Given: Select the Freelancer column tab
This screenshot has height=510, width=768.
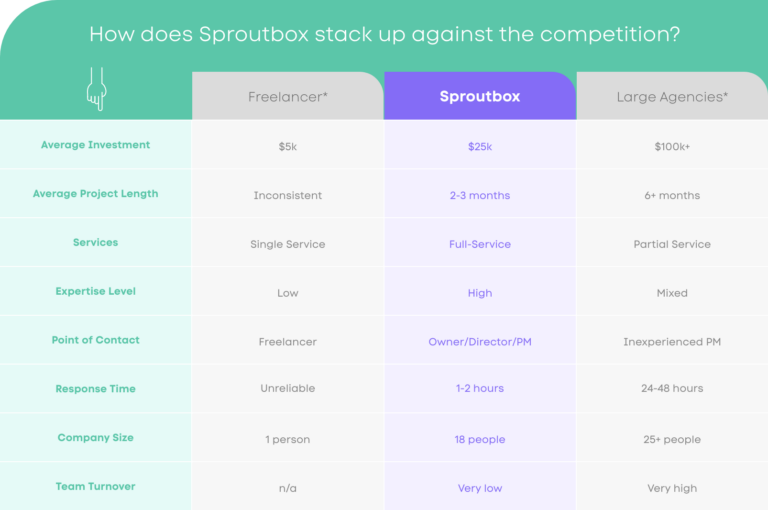Looking at the screenshot, I should pyautogui.click(x=287, y=97).
